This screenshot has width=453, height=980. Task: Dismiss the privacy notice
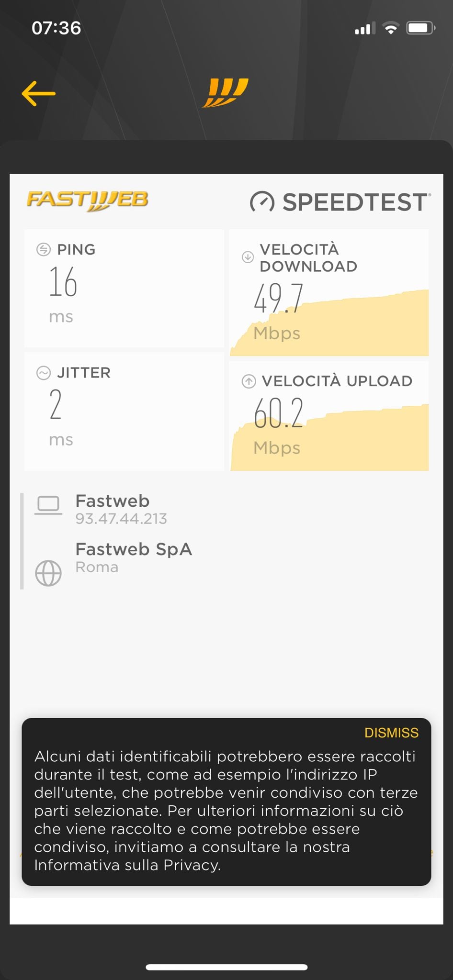(391, 733)
